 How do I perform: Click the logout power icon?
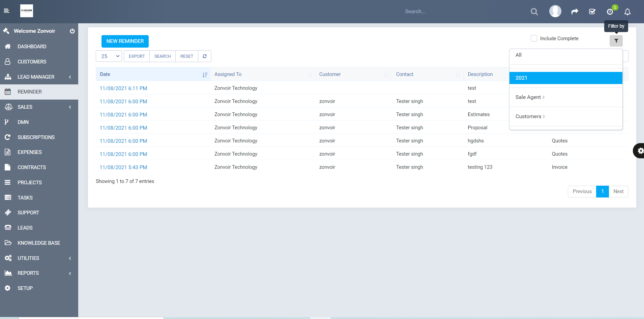tap(72, 31)
